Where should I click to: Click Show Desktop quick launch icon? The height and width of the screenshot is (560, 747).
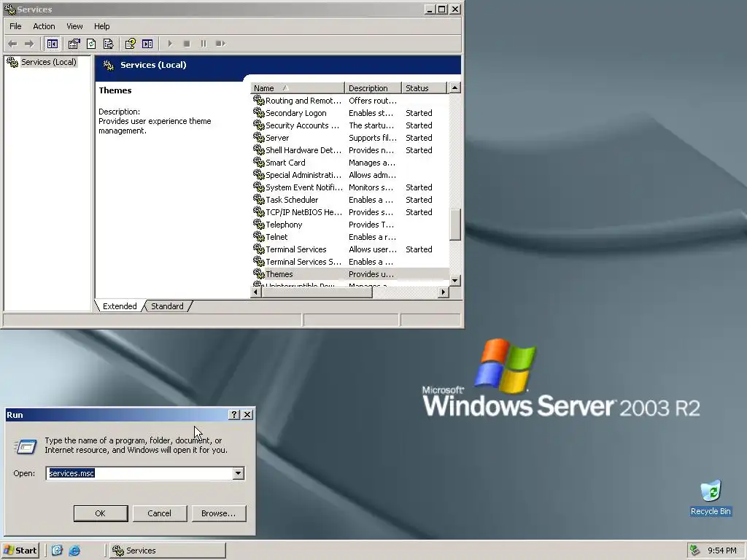(x=57, y=551)
